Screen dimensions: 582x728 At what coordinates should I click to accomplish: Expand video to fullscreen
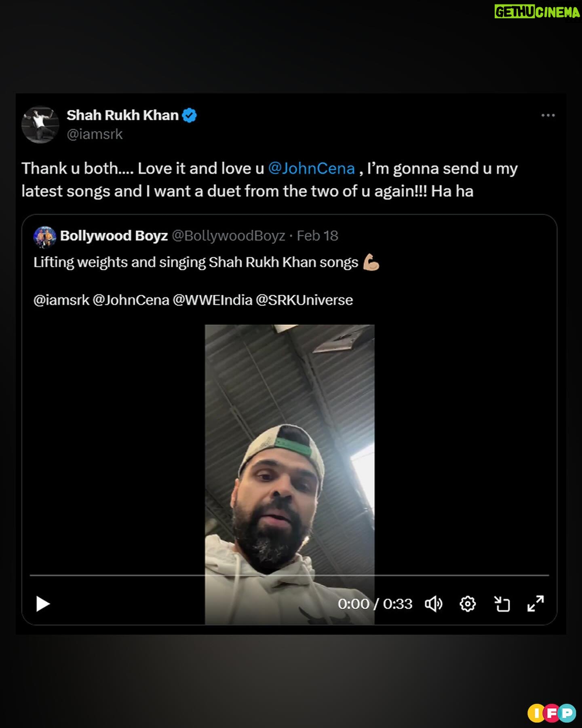(x=536, y=604)
